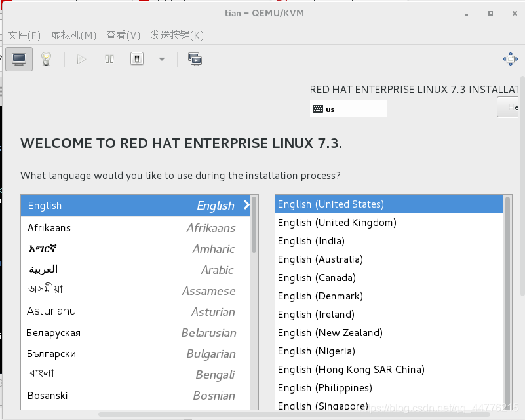Select Afrikaans language
Image resolution: width=525 pixels, height=420 pixels.
point(135,228)
